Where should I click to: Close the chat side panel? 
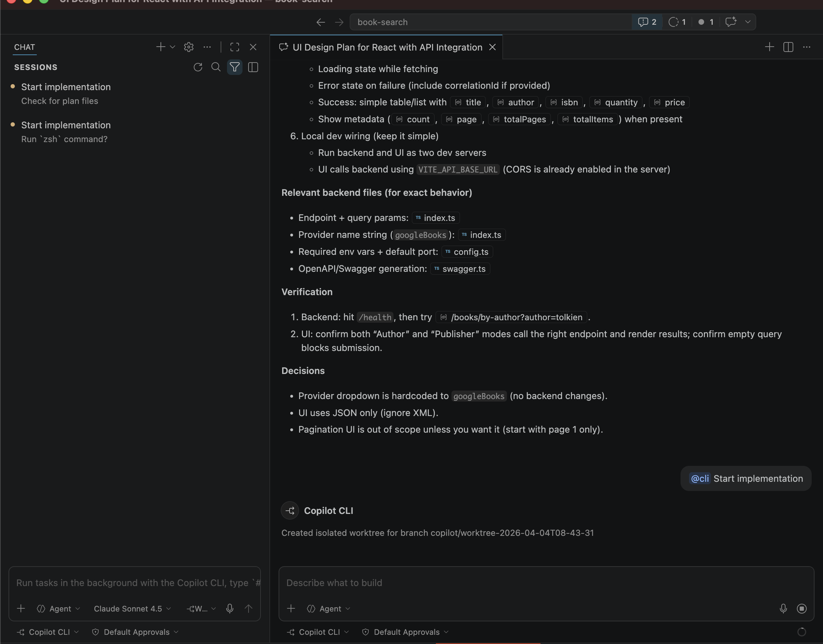(253, 47)
